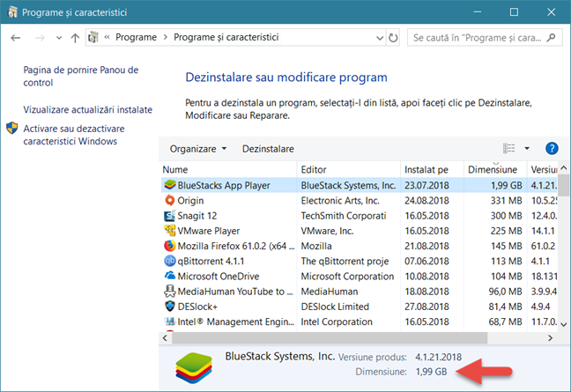Open Pagina de pornire Panou de control
Screen dimensions: 571x392
81,76
